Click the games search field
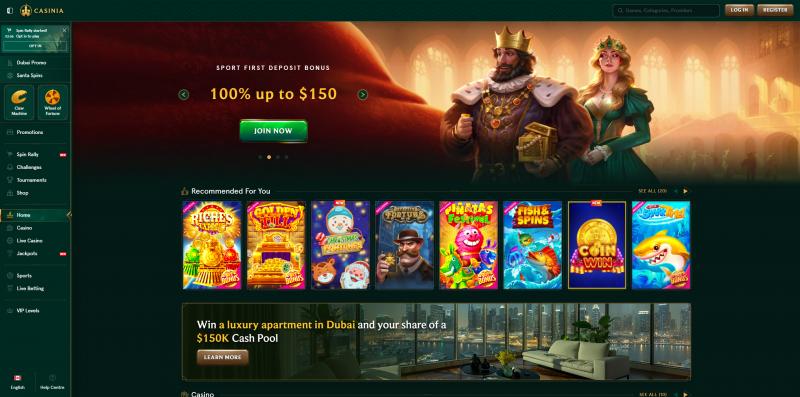This screenshot has width=800, height=397. point(666,10)
